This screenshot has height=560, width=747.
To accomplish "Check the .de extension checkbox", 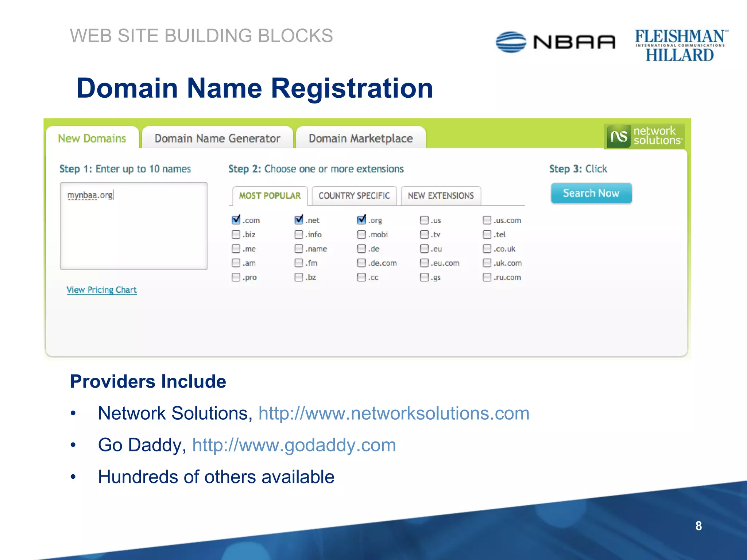I will [x=361, y=249].
